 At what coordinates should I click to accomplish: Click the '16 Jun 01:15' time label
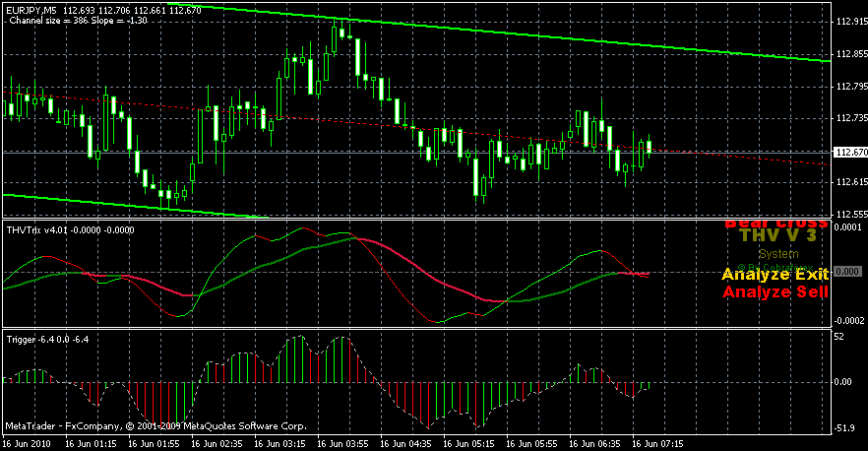click(x=91, y=444)
